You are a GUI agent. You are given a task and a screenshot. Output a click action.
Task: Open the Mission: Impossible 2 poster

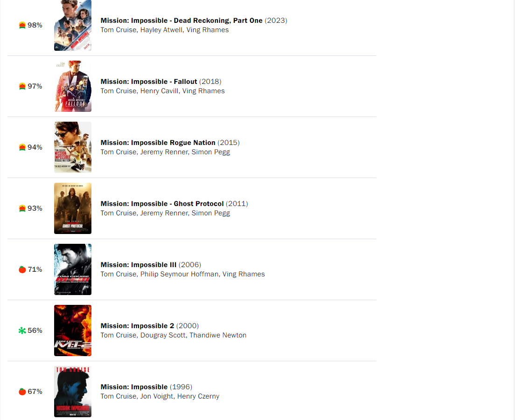[73, 330]
